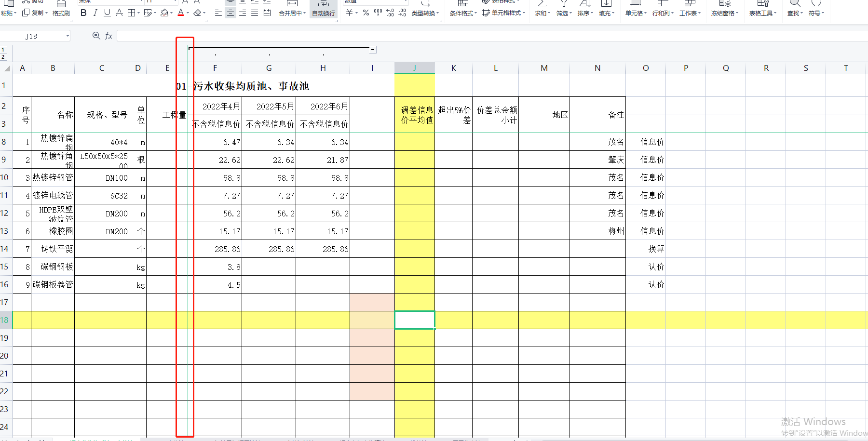Click the 梅州 cell
The width and height of the screenshot is (868, 441).
point(598,231)
